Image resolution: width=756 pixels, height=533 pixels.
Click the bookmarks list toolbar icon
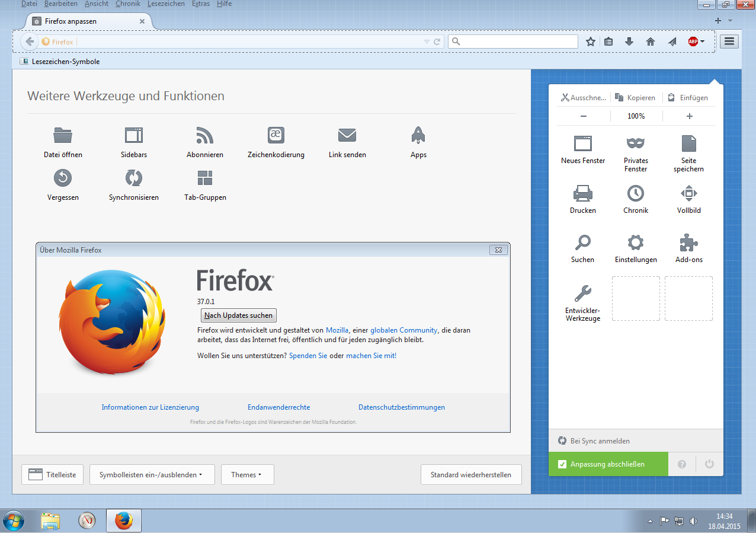(x=608, y=42)
